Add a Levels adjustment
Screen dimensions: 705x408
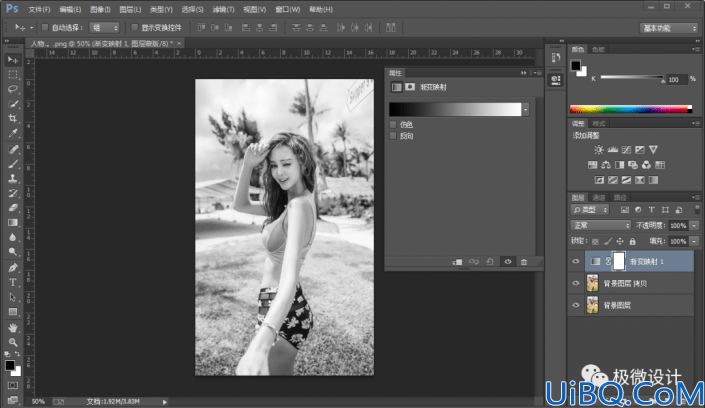click(x=612, y=150)
